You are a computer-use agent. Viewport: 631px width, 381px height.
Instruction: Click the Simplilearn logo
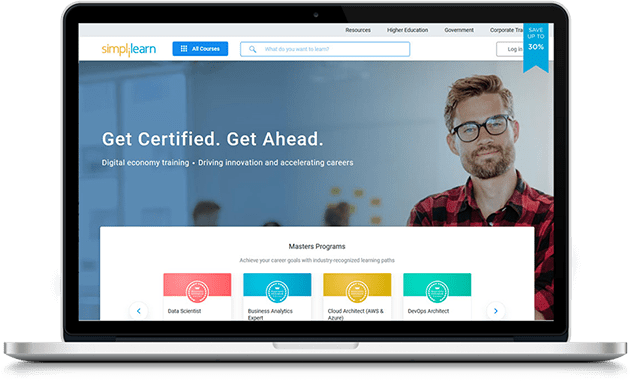coord(128,49)
